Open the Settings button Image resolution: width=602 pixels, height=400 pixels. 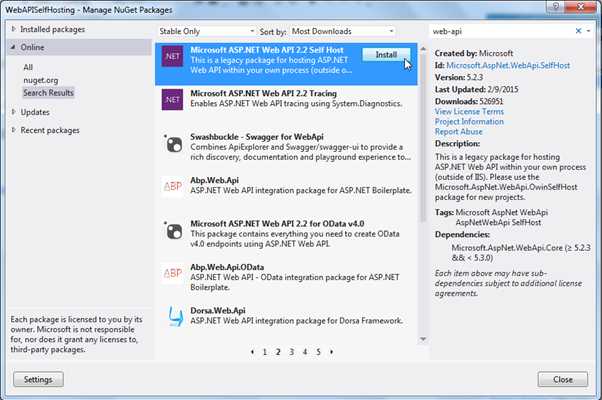tap(38, 379)
